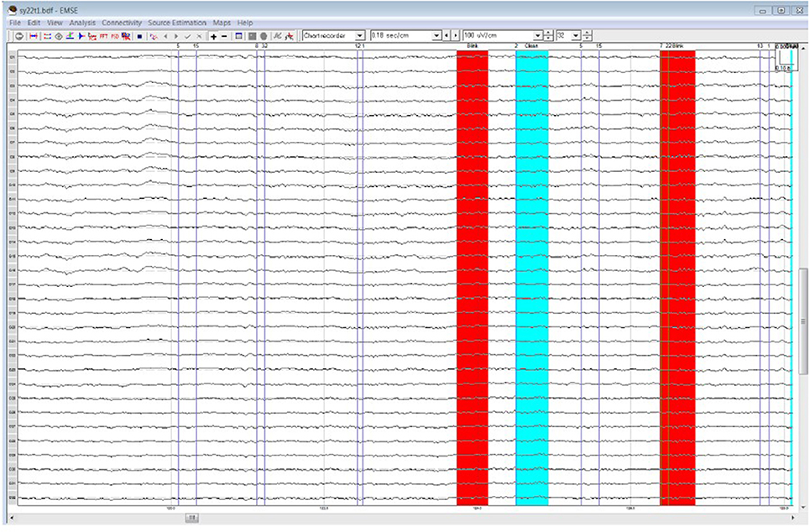Click the plus zoom-in icon
Screen dimensions: 809x532
pos(214,36)
